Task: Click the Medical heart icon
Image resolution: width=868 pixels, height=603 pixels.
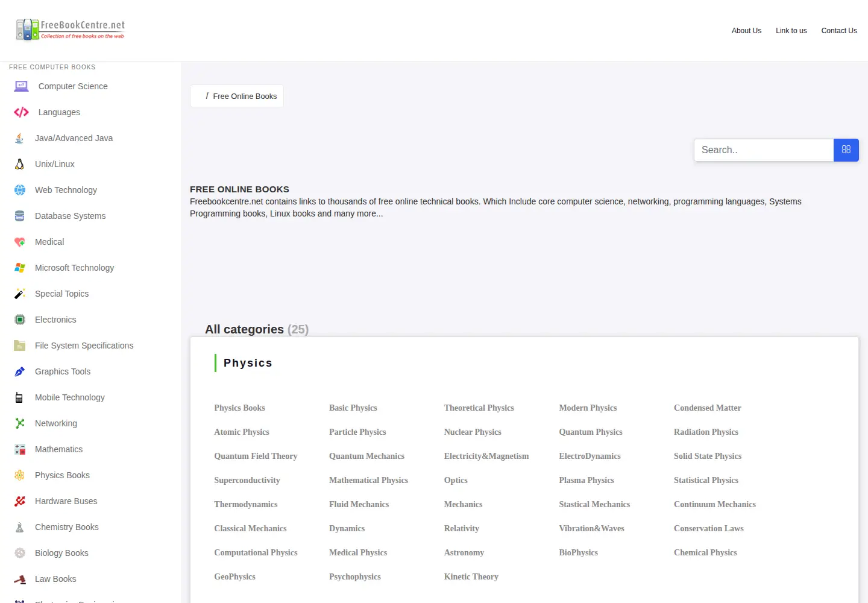Action: pos(19,242)
